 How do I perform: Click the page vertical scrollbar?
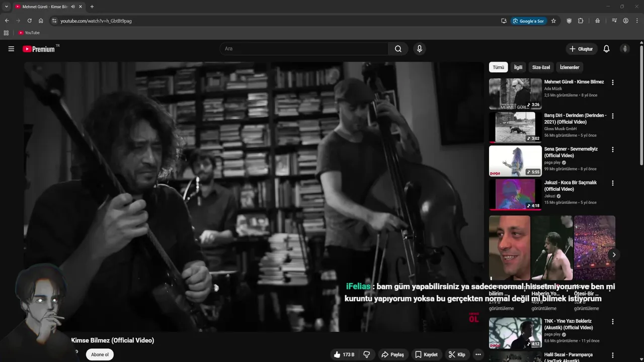coord(641,106)
